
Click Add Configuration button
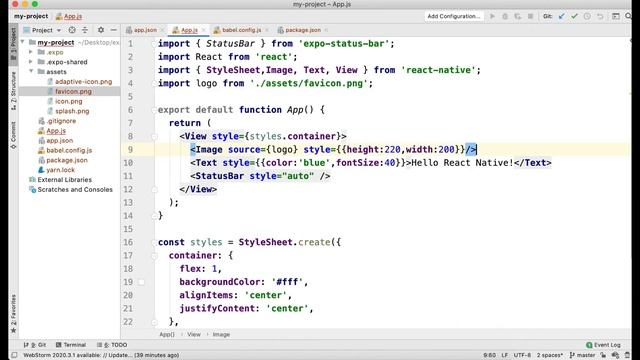[453, 16]
